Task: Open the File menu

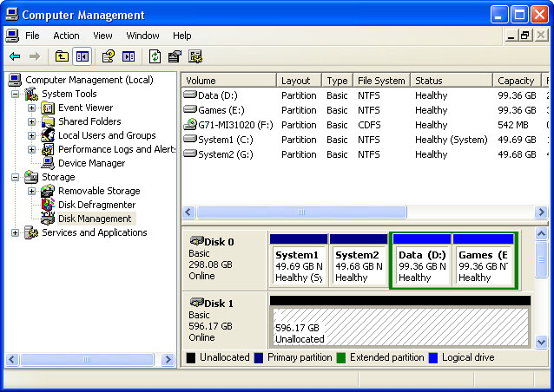Action: pos(32,36)
